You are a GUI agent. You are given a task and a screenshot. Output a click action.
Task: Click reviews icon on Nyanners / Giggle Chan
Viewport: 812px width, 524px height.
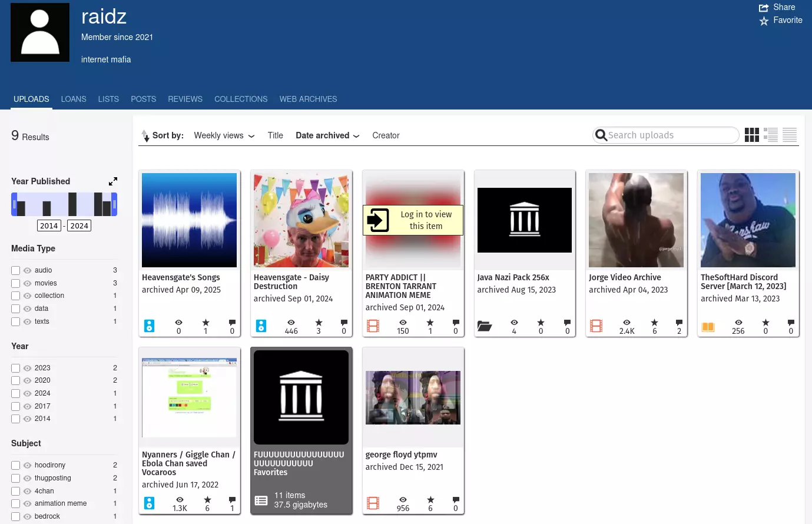click(232, 500)
